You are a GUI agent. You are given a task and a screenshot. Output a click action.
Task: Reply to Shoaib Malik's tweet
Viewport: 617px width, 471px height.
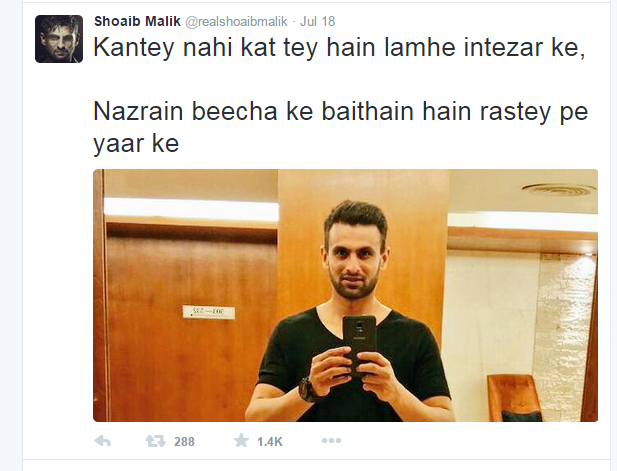tap(103, 441)
